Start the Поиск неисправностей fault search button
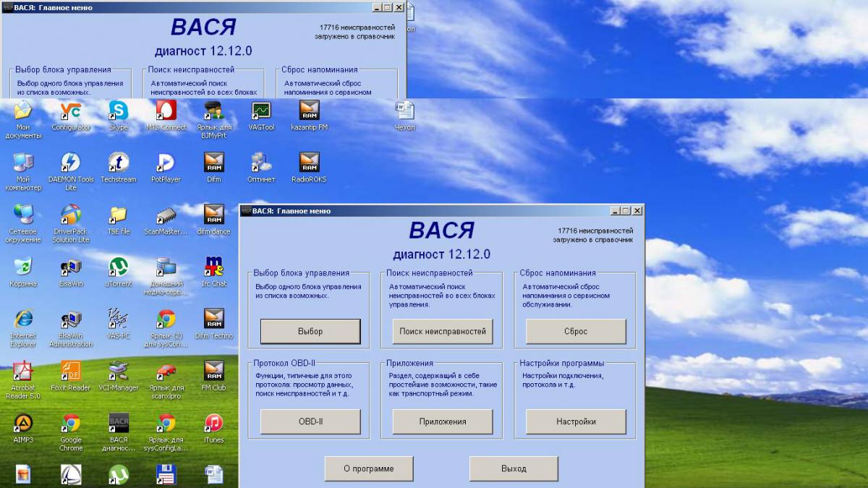 click(443, 331)
